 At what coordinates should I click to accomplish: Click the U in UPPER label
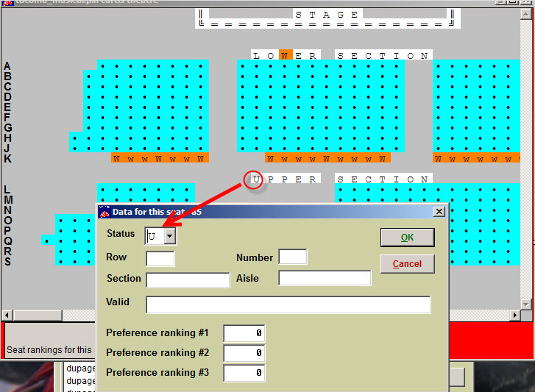point(256,179)
